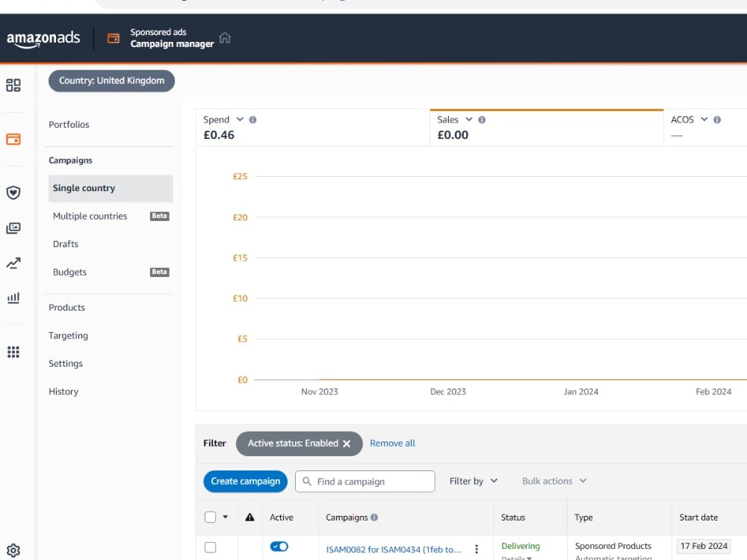Click the info icon next to Sales
747x560 pixels.
coord(482,120)
